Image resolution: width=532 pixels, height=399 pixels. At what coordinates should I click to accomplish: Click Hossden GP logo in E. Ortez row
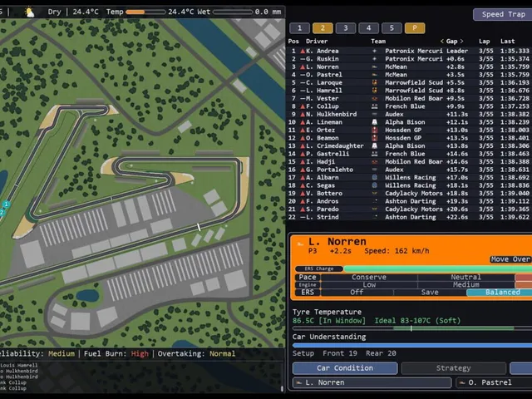coord(375,130)
